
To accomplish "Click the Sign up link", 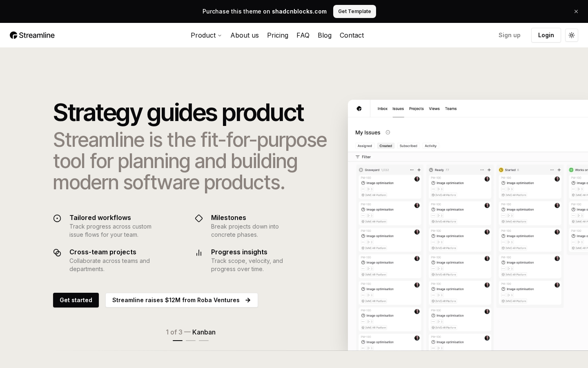I will click(x=510, y=35).
